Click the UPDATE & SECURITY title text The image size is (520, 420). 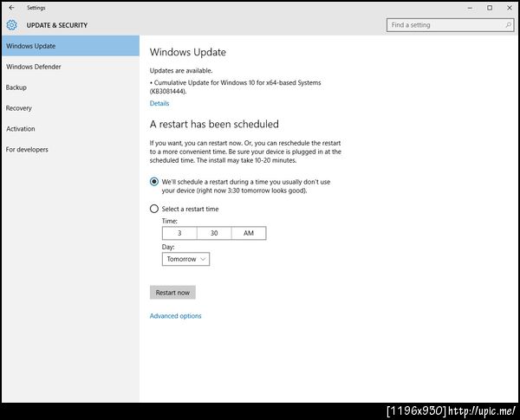coord(57,25)
